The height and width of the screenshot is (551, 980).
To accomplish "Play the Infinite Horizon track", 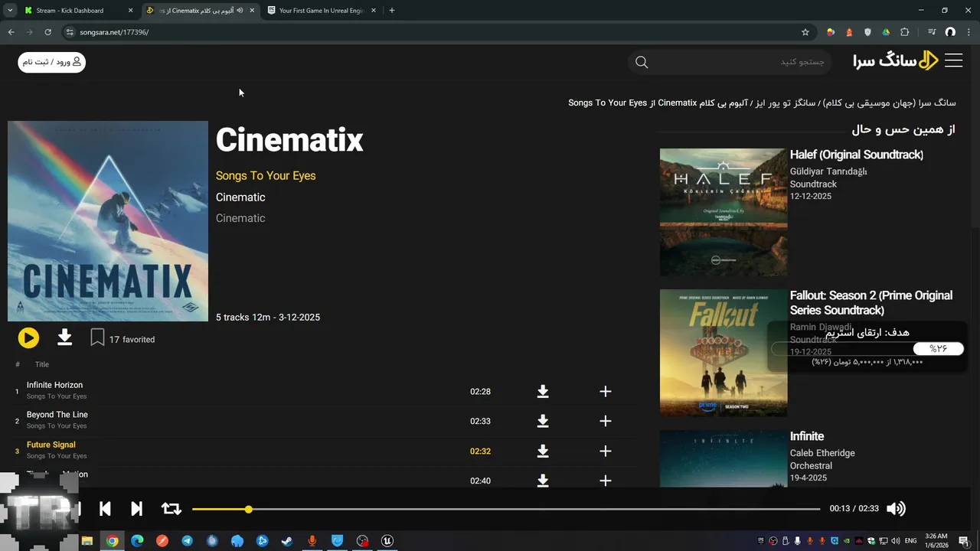I will point(54,385).
